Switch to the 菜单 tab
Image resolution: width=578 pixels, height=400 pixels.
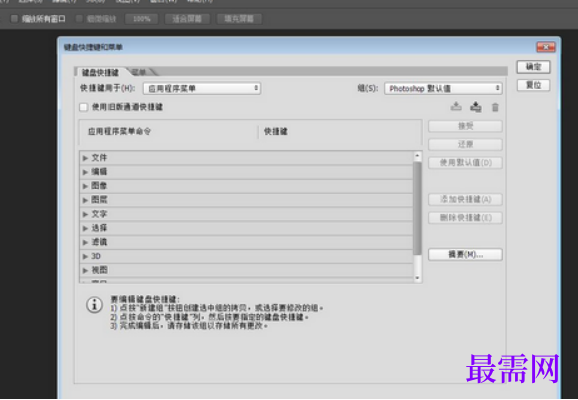[x=139, y=72]
